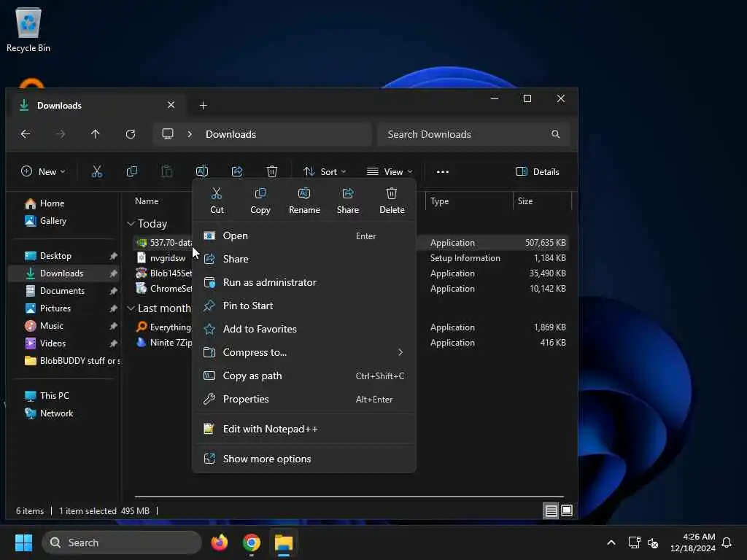
Task: Choose Edit with Notepad++
Action: [x=304, y=429]
